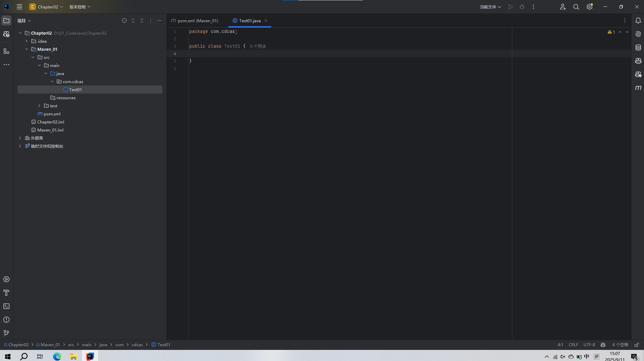This screenshot has height=361, width=644.
Task: Collapse the com.cdcas package
Action: click(x=52, y=81)
